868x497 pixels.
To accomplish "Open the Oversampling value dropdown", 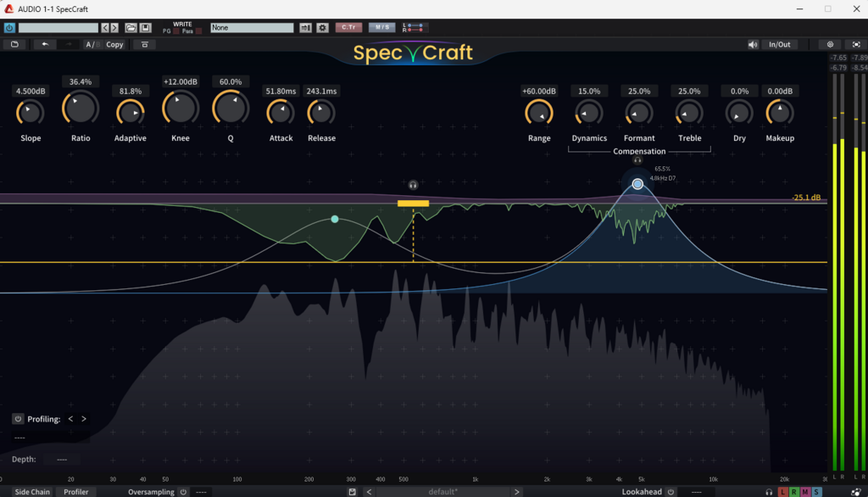I will (202, 491).
